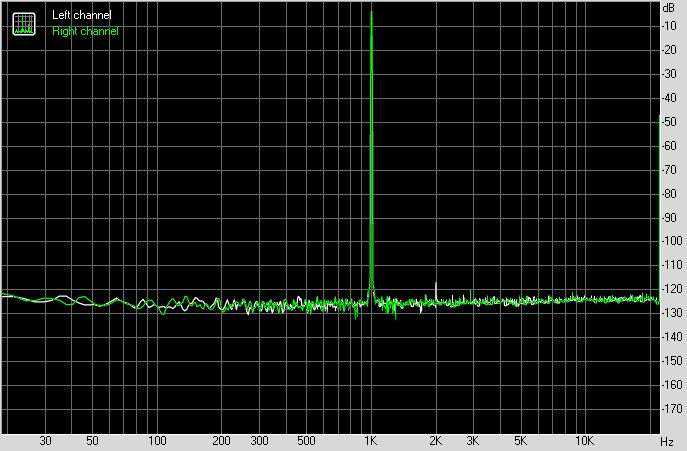
Task: Click the -60 dB scale label
Action: click(x=670, y=146)
